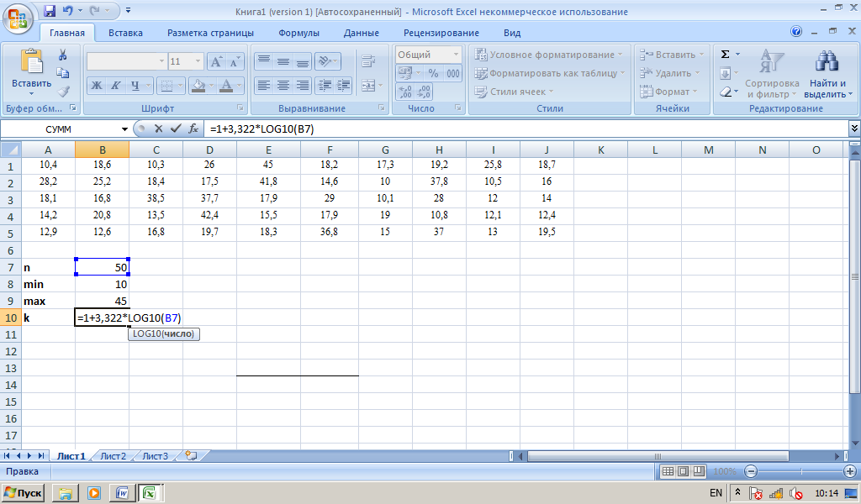Apply percent style format
861x504 pixels.
point(433,73)
